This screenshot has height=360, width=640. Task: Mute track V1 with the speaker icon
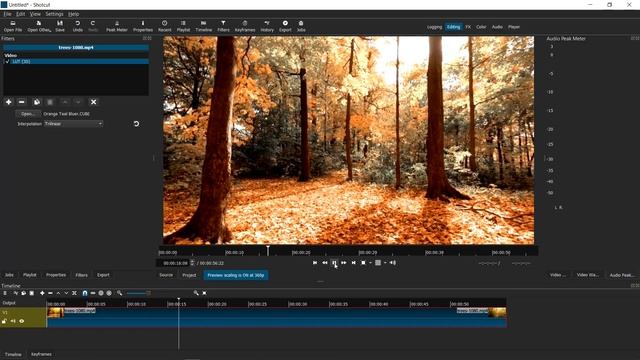pos(13,321)
